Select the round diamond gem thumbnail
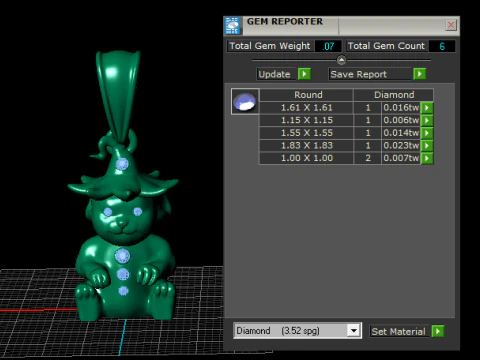The height and width of the screenshot is (360, 480). [245, 101]
